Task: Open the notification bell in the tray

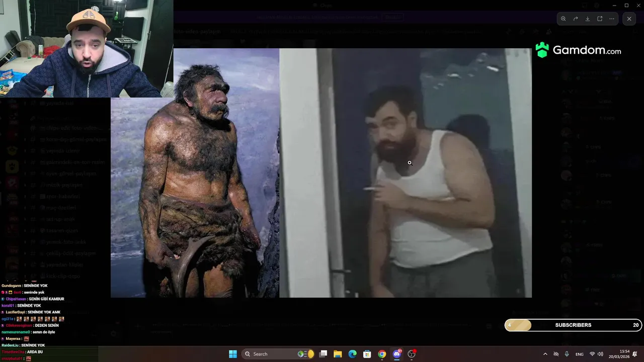Action: (x=635, y=354)
